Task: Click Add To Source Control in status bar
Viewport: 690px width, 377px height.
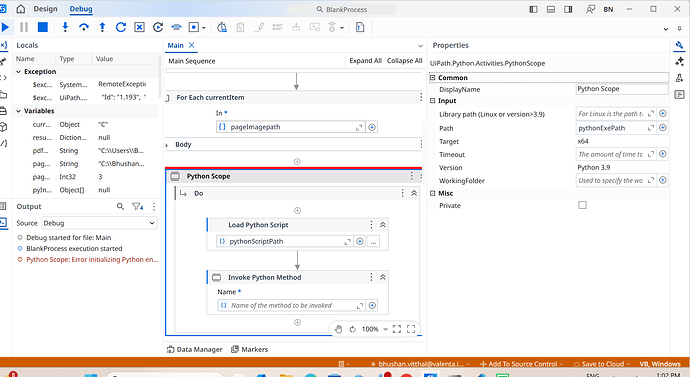Action: 521,364
